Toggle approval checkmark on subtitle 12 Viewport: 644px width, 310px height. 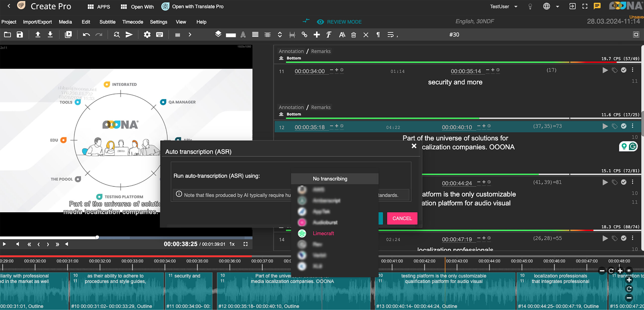tap(623, 126)
